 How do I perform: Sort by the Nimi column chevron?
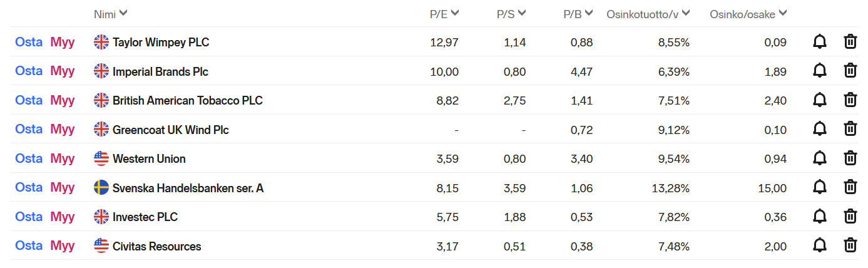tap(123, 13)
